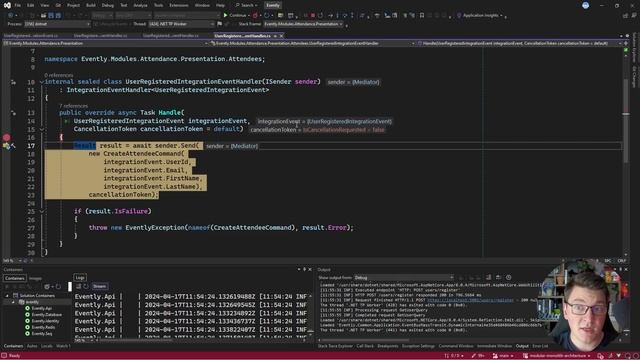Click the Output panel toggle word wrap icon
The image size is (640, 360).
click(498, 278)
